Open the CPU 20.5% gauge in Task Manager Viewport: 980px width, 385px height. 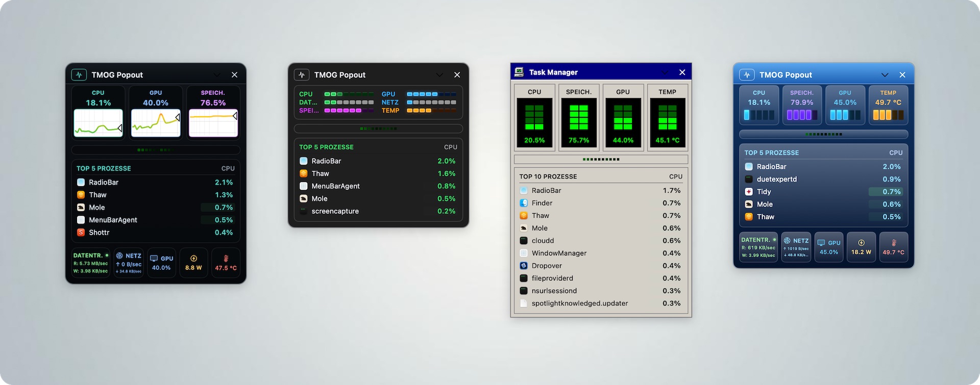click(x=534, y=118)
